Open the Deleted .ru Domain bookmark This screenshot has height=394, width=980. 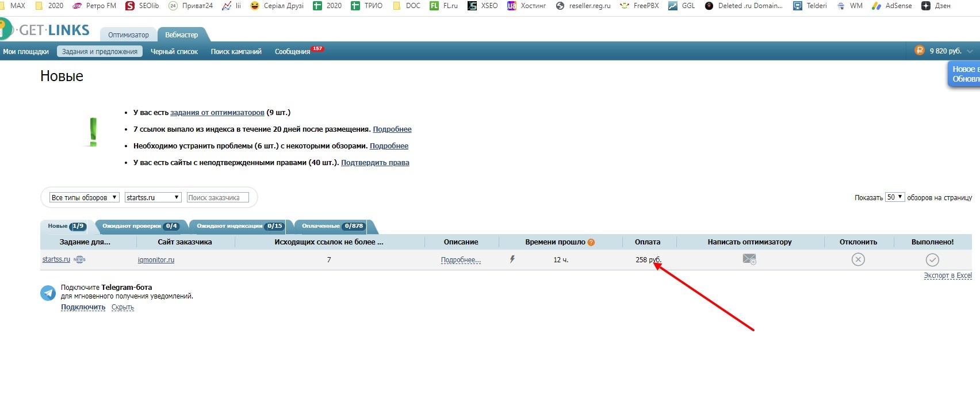(744, 6)
